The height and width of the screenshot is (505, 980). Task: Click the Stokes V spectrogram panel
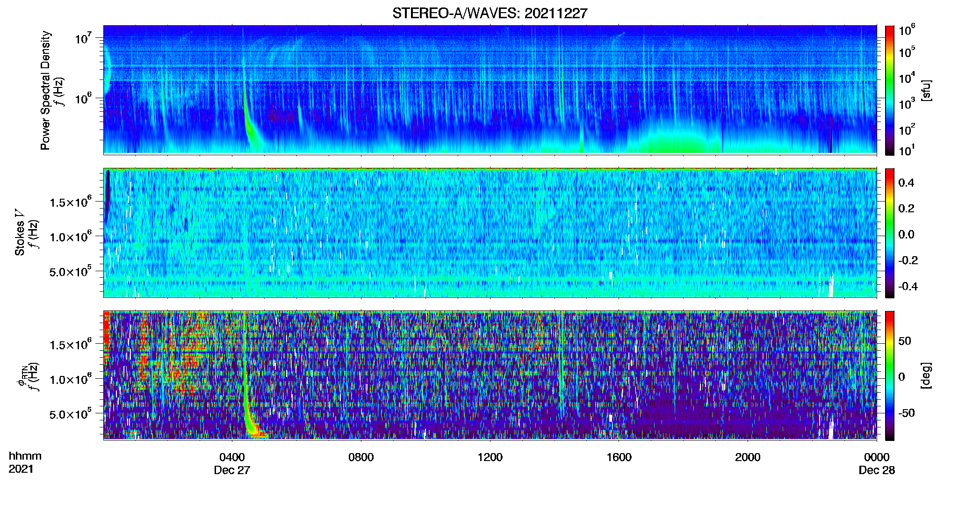coord(490,232)
